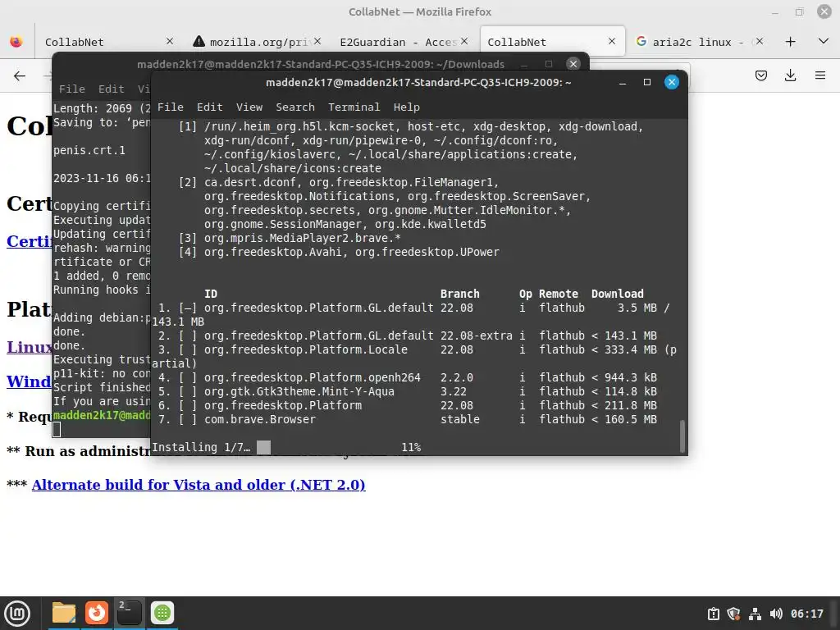
Task: Open the green grid app in taskbar
Action: (x=162, y=613)
